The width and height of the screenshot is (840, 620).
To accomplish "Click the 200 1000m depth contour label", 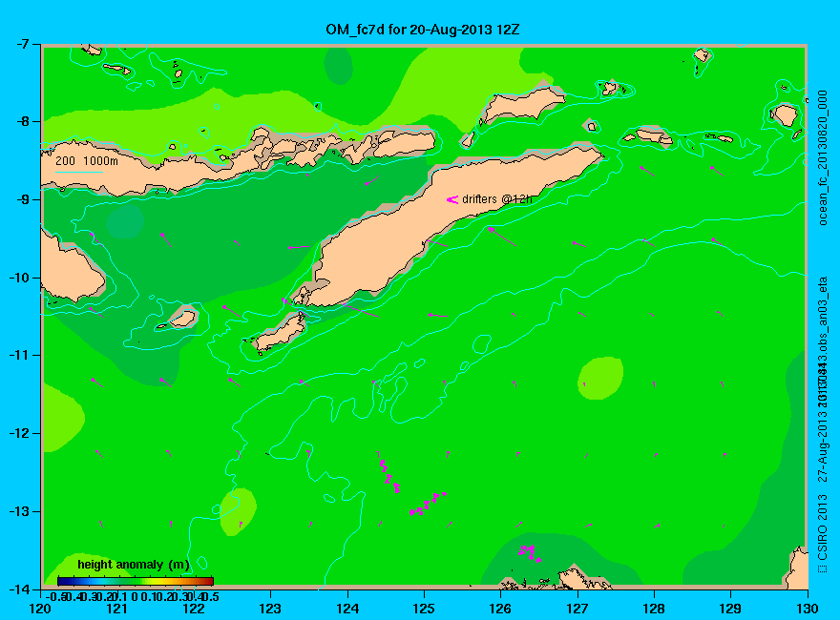I will click(87, 161).
